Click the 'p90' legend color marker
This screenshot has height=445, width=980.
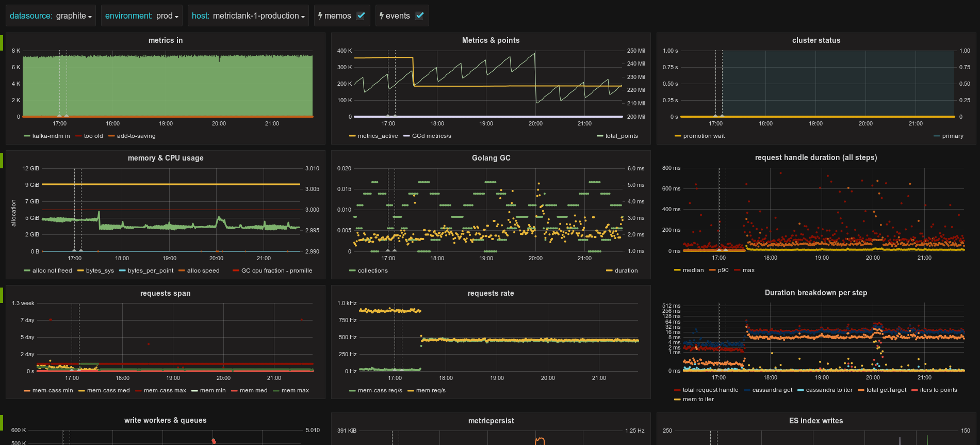[712, 270]
